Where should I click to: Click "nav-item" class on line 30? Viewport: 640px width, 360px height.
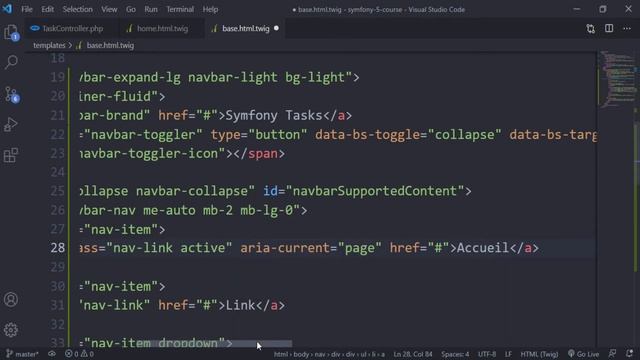pyautogui.click(x=121, y=286)
